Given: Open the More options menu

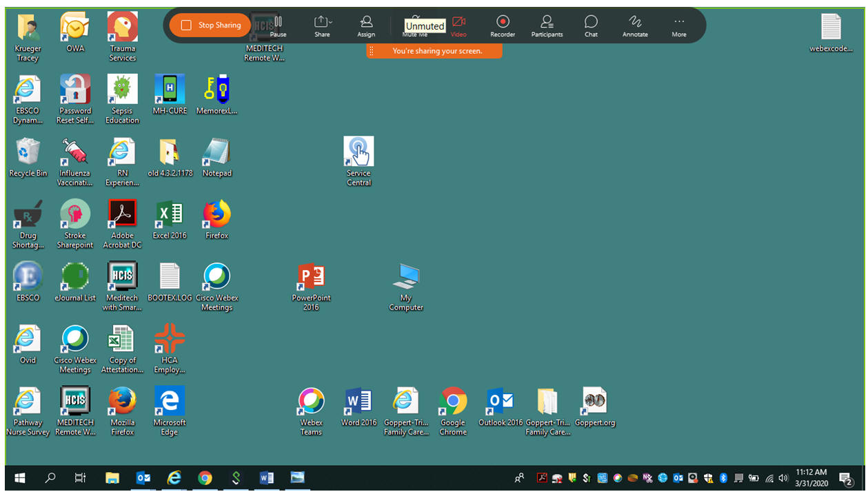Looking at the screenshot, I should click(679, 25).
